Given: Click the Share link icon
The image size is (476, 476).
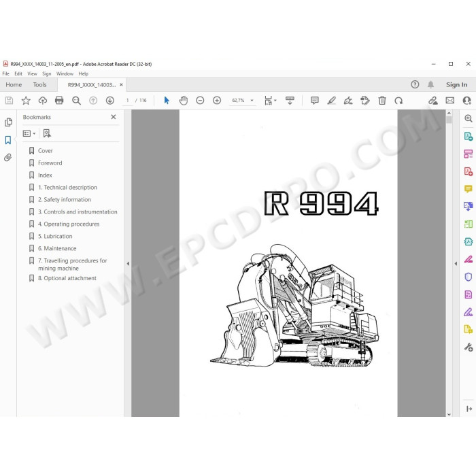Looking at the screenshot, I should click(x=433, y=101).
